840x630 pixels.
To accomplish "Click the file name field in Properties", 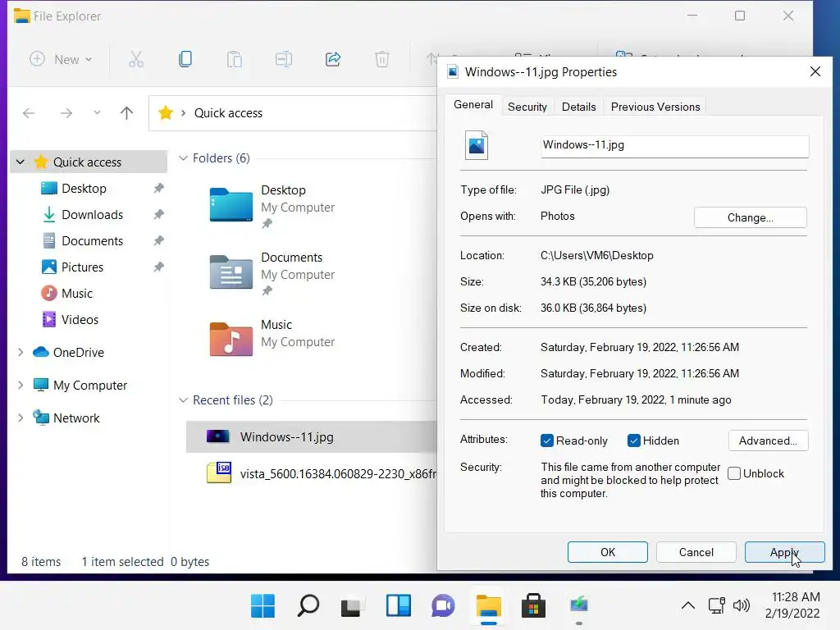I will [x=674, y=146].
